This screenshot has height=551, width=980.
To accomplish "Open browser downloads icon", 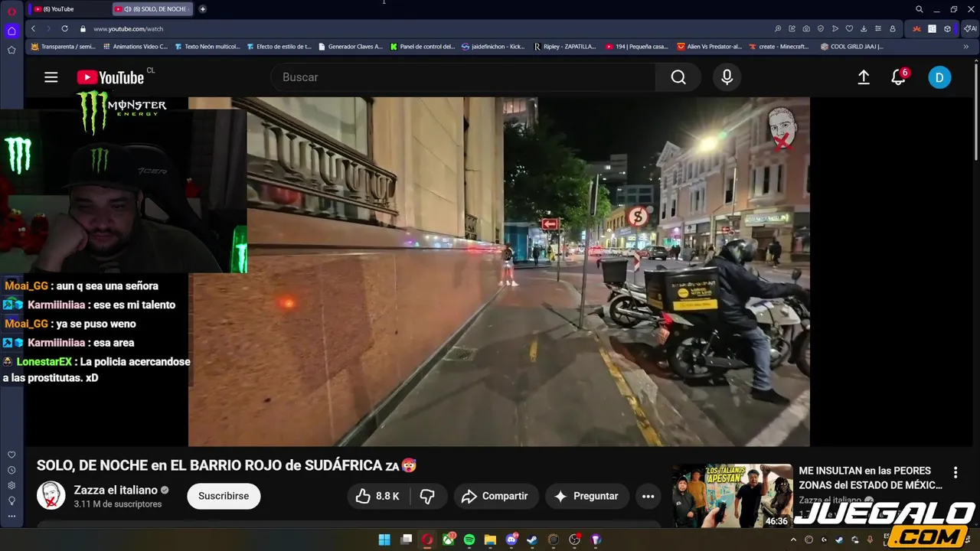I will (864, 28).
